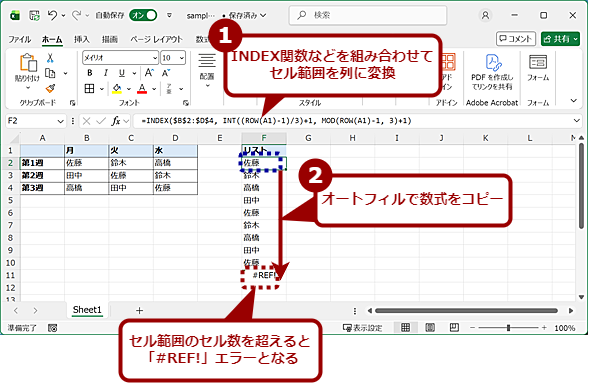Image resolution: width=589 pixels, height=383 pixels.
Task: Increase font size with large A icon
Action: point(149,73)
